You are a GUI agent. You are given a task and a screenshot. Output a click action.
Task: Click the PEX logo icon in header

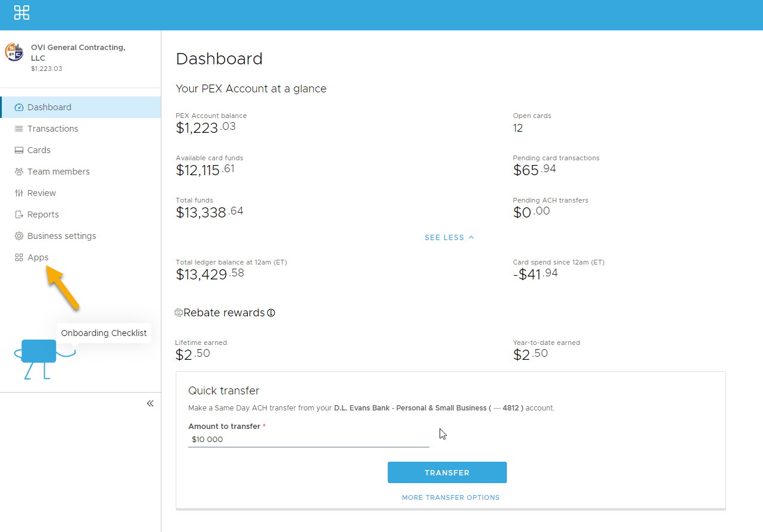[x=22, y=13]
